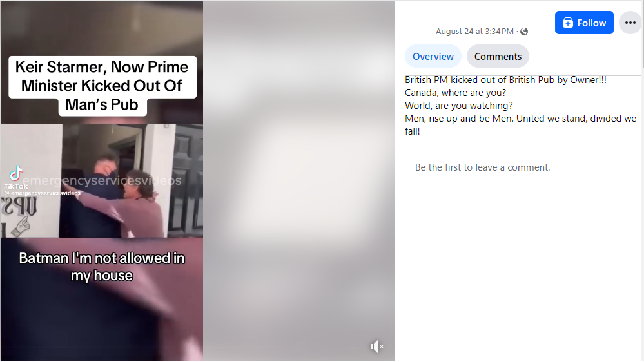Switch to the Overview tab
Screen dimensions: 644x362
point(433,56)
